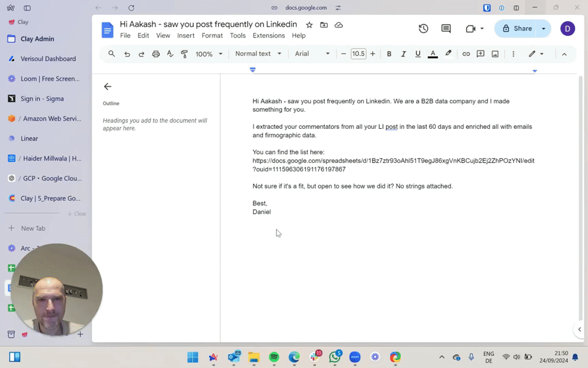The image size is (588, 368).
Task: Open version history clock icon
Action: 423,29
